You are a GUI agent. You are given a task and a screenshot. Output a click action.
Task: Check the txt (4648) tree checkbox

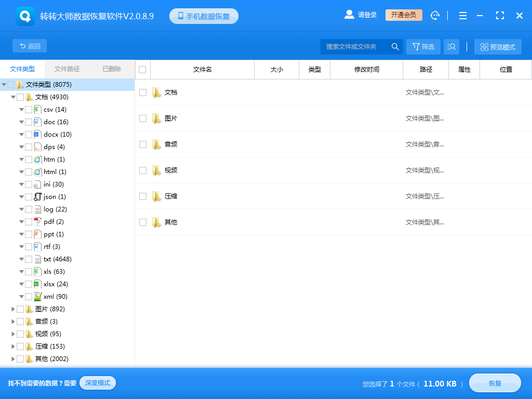[x=29, y=259]
